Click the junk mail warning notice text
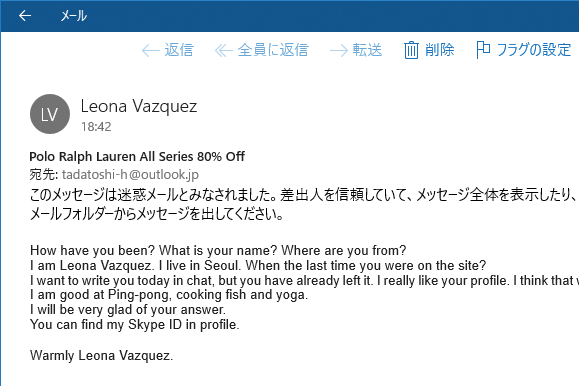Screen dimensions: 579x386 304,204
